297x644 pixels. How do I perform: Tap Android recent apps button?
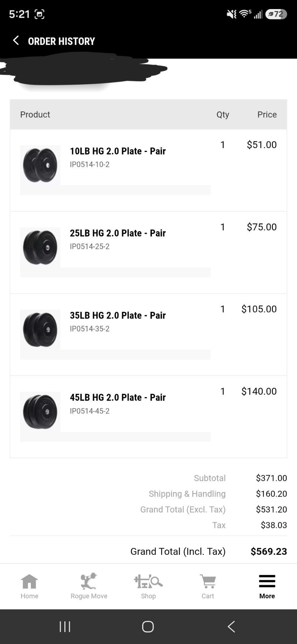pos(65,626)
